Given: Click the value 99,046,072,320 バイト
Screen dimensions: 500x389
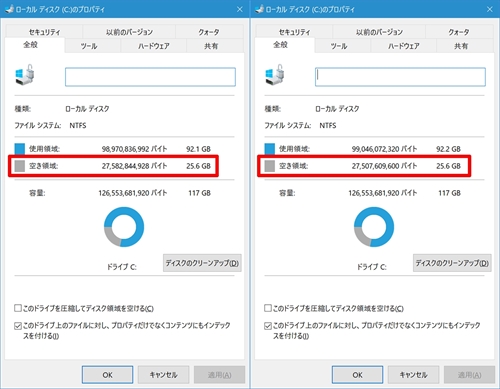Looking at the screenshot, I should (x=384, y=149).
